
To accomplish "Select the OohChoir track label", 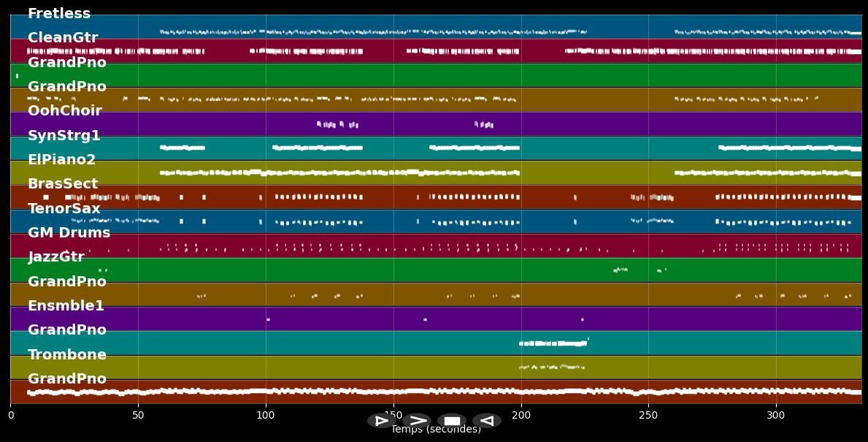I will (x=65, y=111).
